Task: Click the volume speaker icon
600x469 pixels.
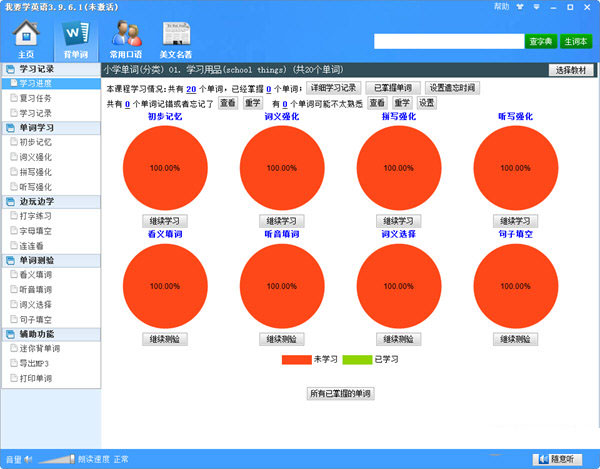Action: pyautogui.click(x=28, y=459)
